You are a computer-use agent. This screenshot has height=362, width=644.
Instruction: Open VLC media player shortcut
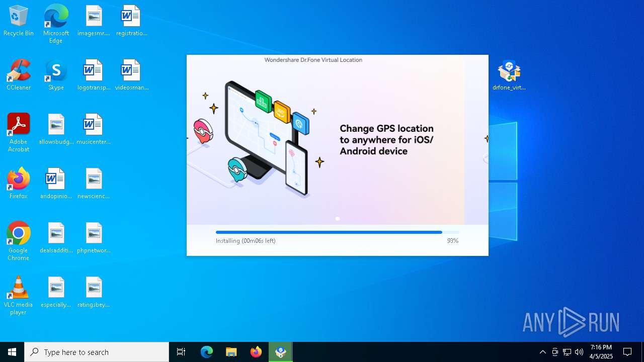19,296
